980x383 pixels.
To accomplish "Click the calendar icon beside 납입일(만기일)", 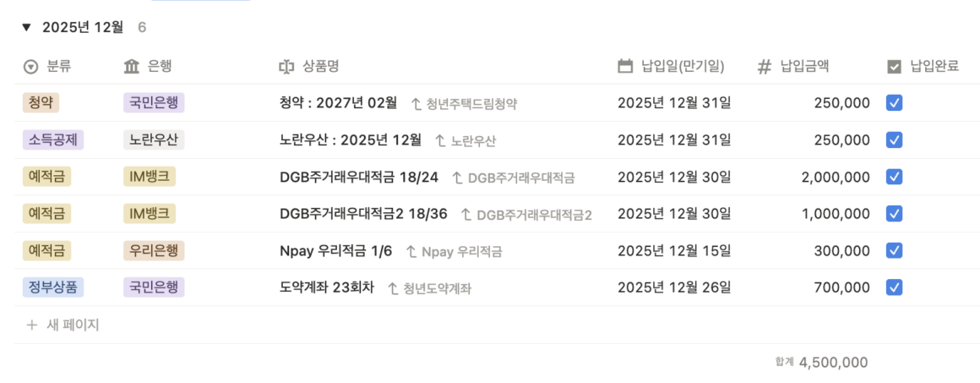I will (626, 67).
